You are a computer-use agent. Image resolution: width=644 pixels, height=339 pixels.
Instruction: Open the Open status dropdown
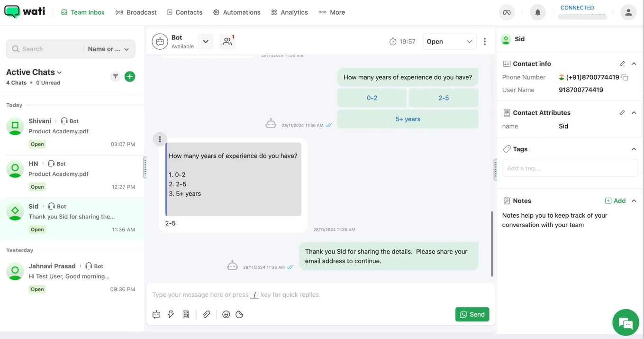(450, 41)
